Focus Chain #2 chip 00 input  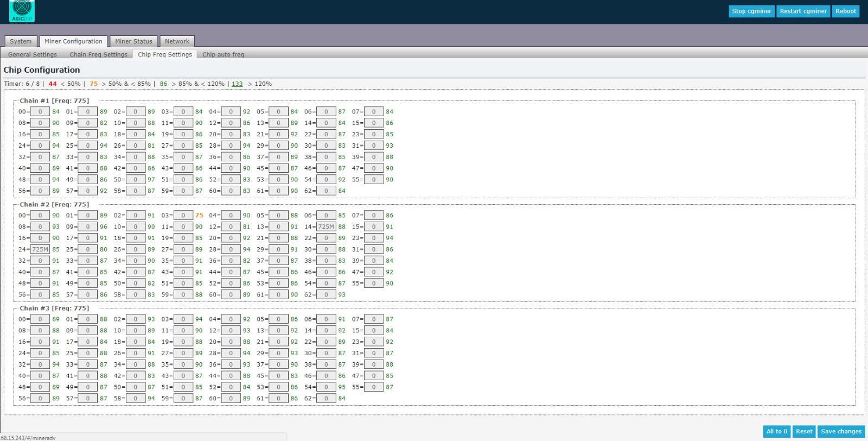[x=40, y=215]
